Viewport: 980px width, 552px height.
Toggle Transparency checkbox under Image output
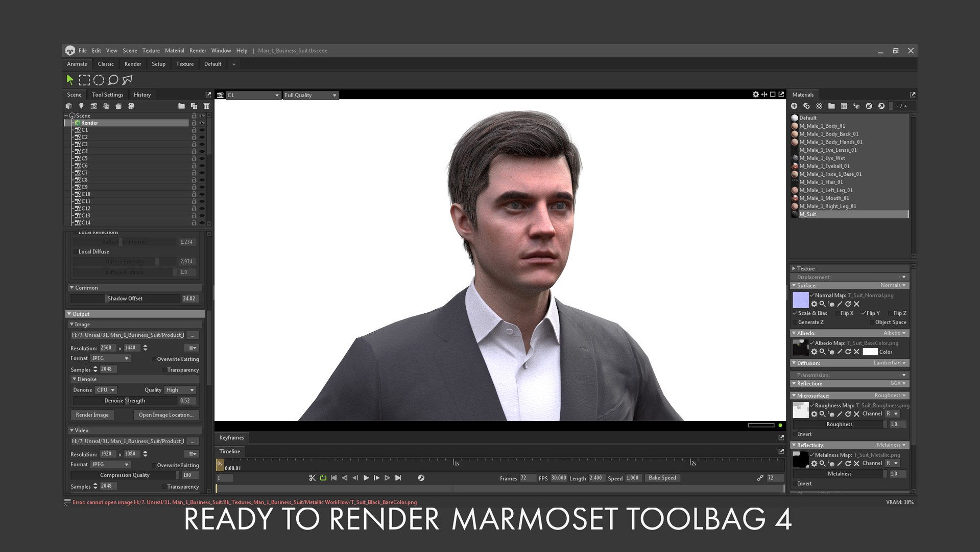click(x=163, y=370)
